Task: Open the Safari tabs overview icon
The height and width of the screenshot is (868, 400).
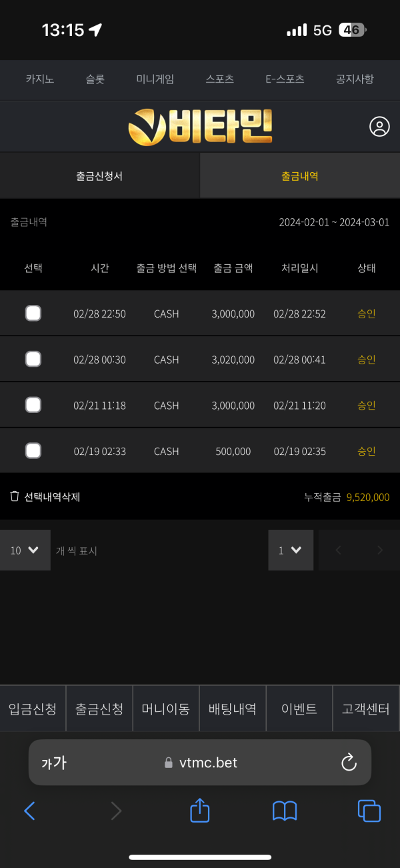Action: (x=369, y=811)
